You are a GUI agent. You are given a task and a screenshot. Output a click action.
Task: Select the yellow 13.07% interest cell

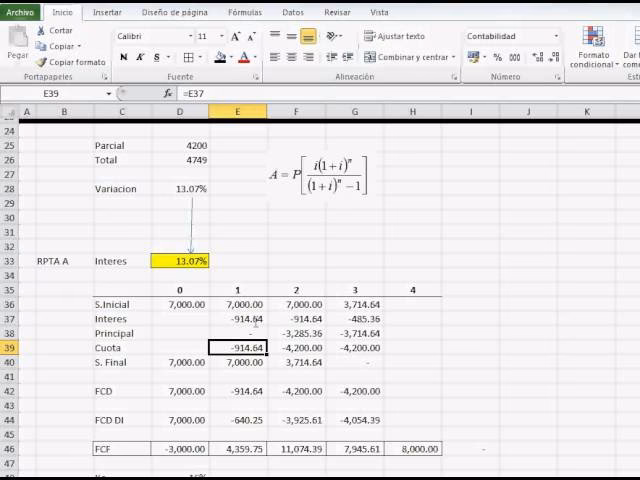pos(180,261)
